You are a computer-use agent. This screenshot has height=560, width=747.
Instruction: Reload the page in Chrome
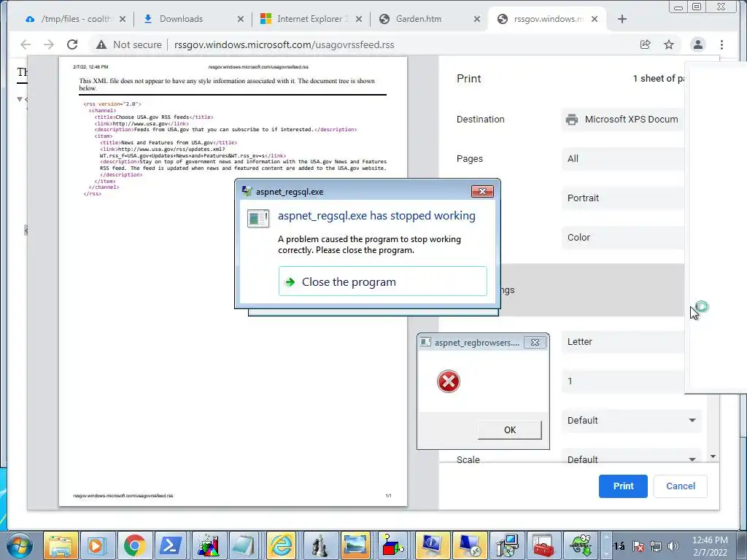72,44
